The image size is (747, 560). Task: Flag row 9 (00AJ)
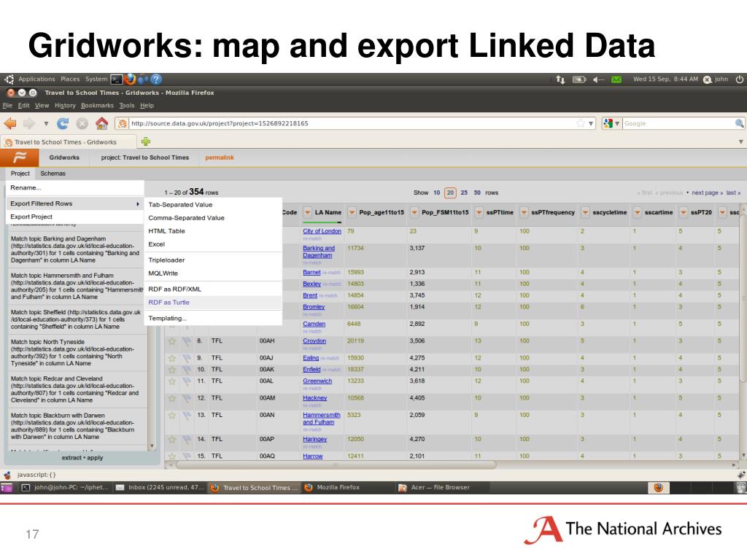[187, 358]
